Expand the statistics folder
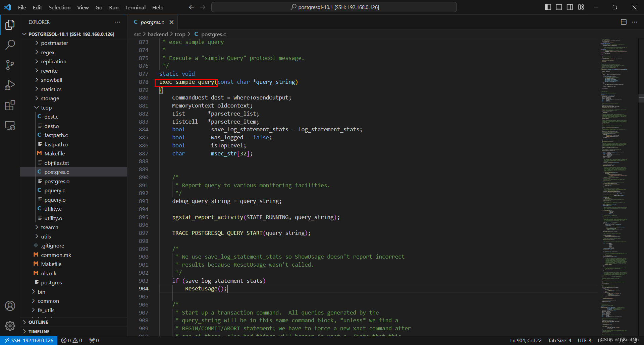The height and width of the screenshot is (345, 644). click(x=51, y=89)
